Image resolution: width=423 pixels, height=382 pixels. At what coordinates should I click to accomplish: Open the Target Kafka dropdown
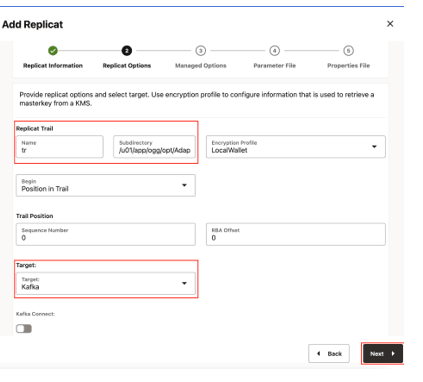click(x=106, y=283)
